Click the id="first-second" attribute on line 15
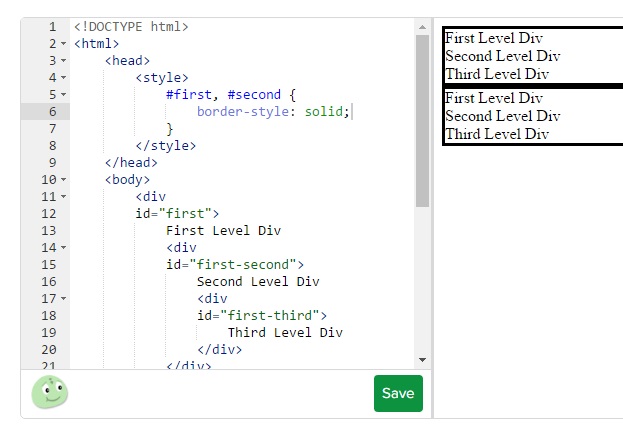Image resolution: width=623 pixels, height=441 pixels. tap(231, 265)
